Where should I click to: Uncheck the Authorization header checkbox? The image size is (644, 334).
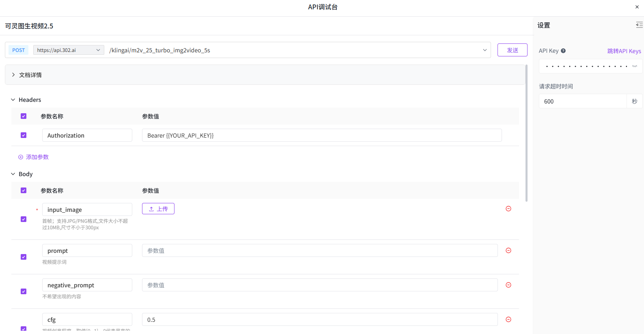tap(24, 135)
